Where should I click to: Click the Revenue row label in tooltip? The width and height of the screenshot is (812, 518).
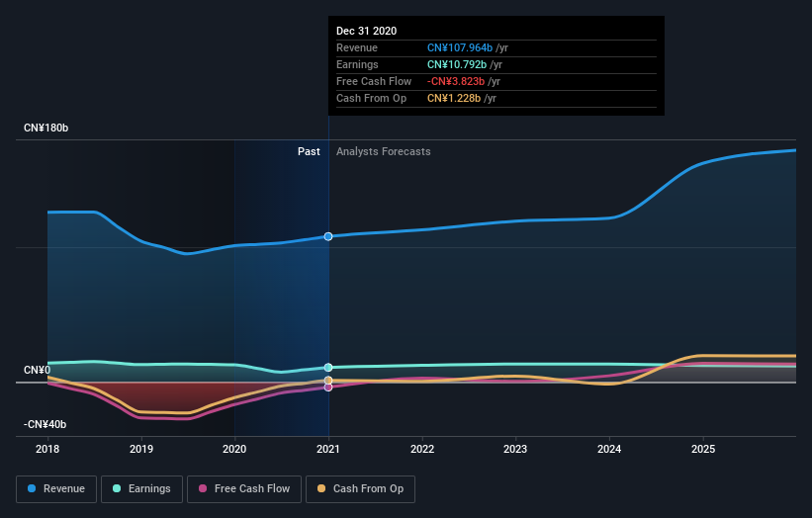(x=357, y=47)
